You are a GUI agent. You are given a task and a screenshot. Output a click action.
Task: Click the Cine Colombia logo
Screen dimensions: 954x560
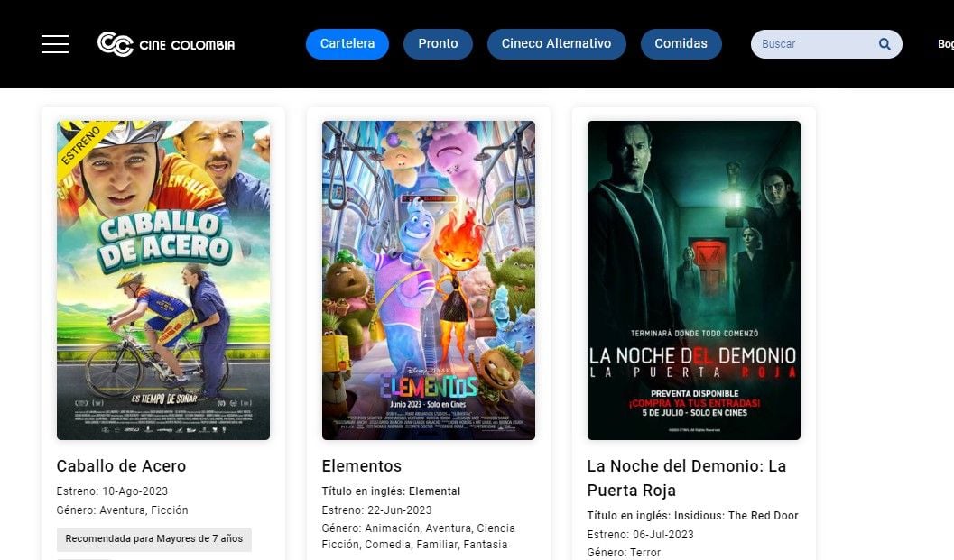pyautogui.click(x=165, y=43)
